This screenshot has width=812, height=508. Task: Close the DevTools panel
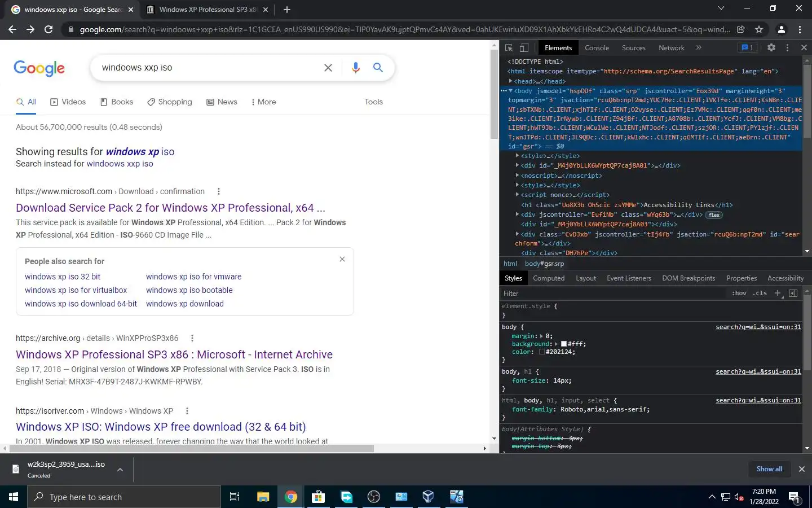pos(804,48)
